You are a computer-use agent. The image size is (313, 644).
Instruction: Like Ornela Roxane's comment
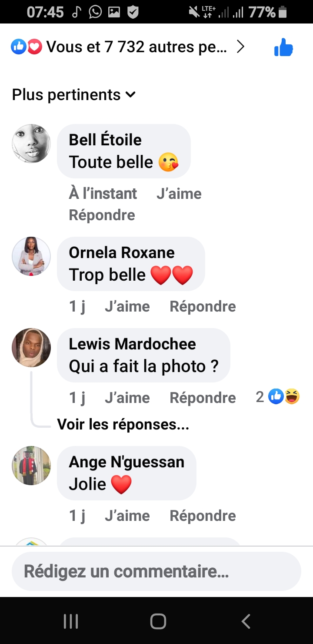click(127, 306)
